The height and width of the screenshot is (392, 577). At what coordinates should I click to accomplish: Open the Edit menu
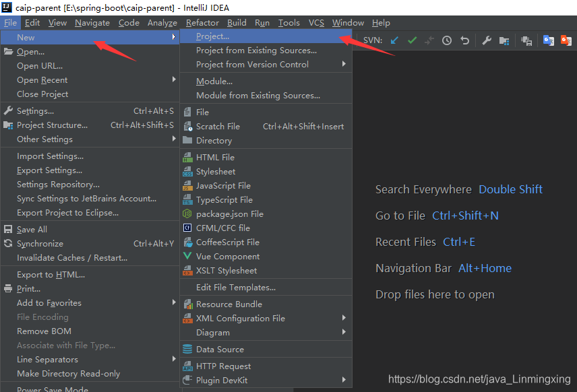point(32,23)
